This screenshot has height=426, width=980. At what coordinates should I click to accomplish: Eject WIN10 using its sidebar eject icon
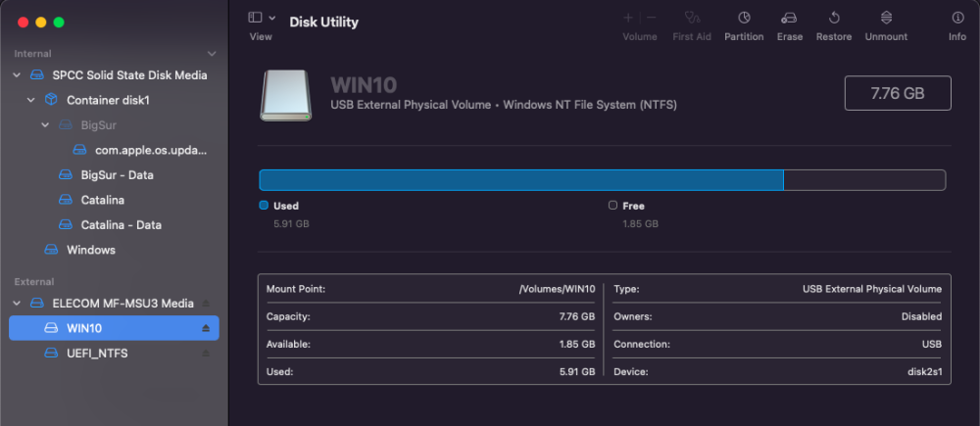click(206, 328)
